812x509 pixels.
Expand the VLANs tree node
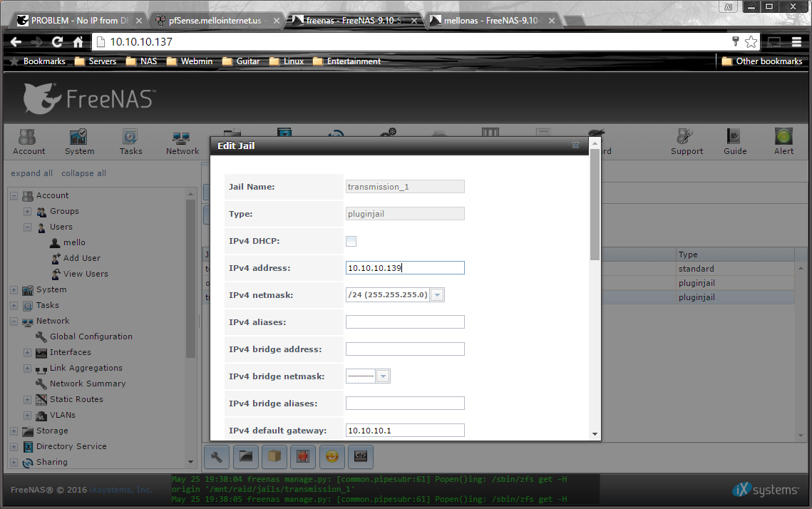tap(27, 416)
